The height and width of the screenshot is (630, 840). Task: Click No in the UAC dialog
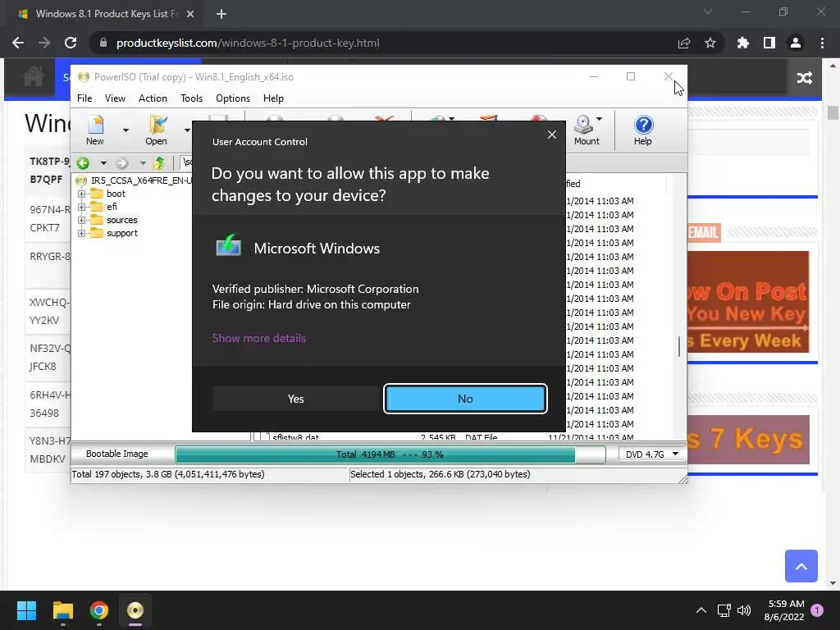465,399
